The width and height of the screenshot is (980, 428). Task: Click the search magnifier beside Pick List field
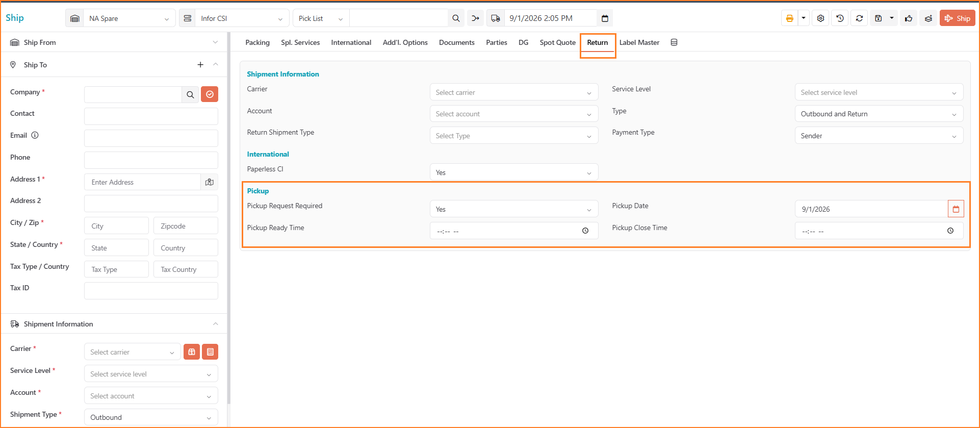point(456,18)
